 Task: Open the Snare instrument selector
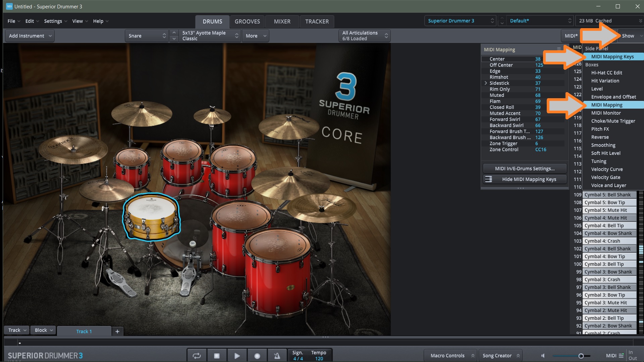(147, 36)
